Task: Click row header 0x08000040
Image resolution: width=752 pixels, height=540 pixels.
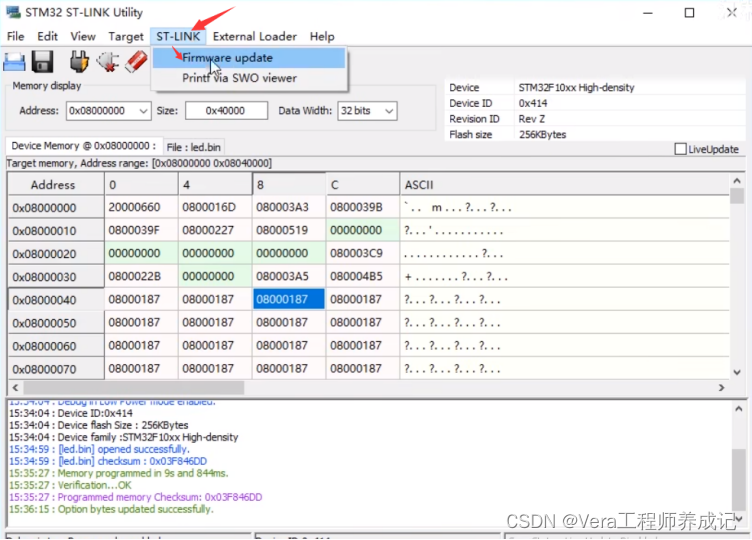Action: coord(56,300)
